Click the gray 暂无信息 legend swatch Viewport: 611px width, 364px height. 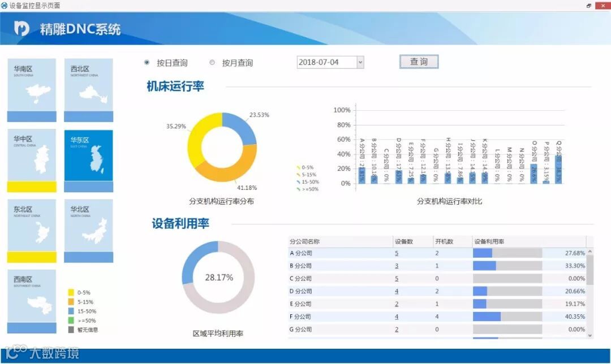71,330
